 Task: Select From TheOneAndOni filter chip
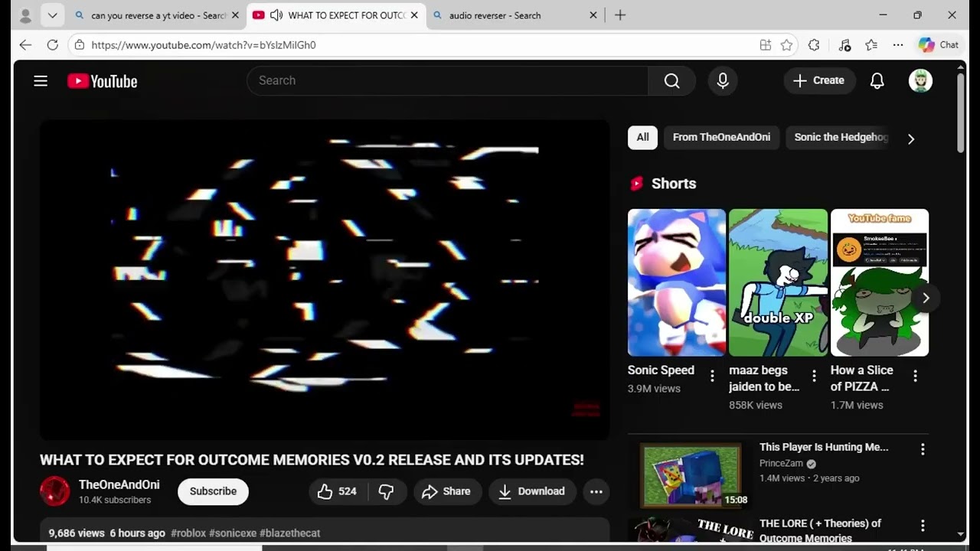tap(721, 138)
